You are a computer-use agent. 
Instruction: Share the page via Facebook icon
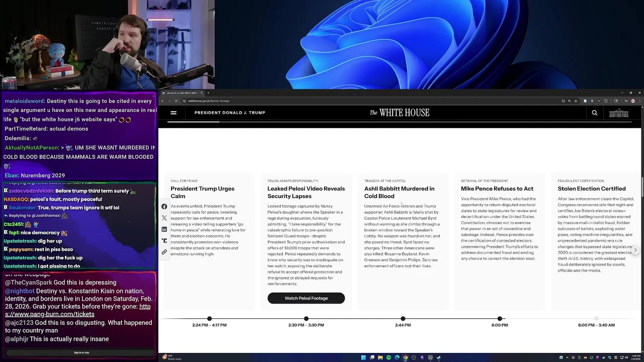coord(164,207)
